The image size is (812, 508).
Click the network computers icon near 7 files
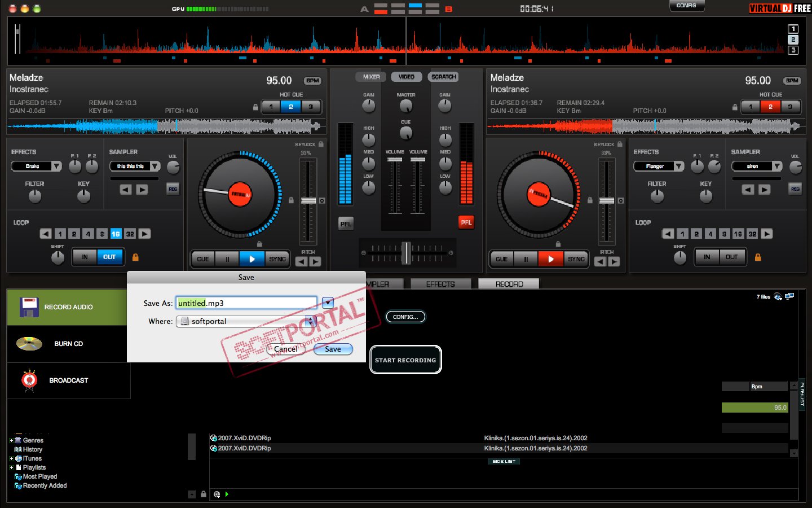pyautogui.click(x=789, y=296)
